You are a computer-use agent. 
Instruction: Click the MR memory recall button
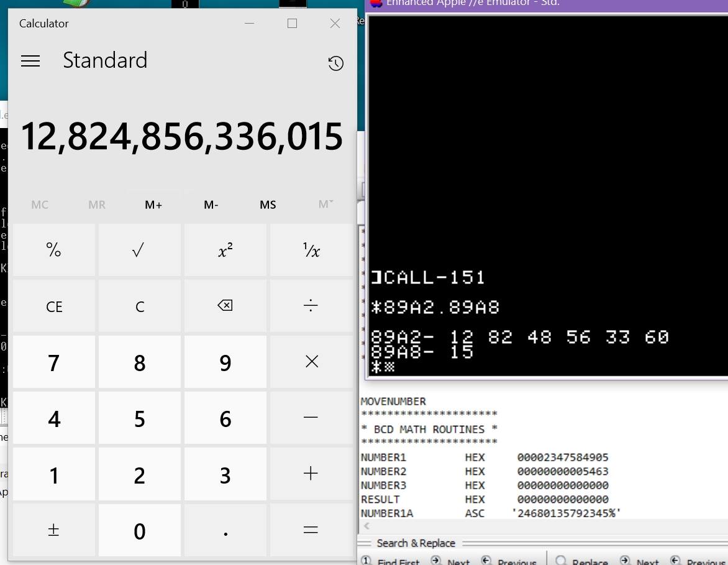point(96,205)
